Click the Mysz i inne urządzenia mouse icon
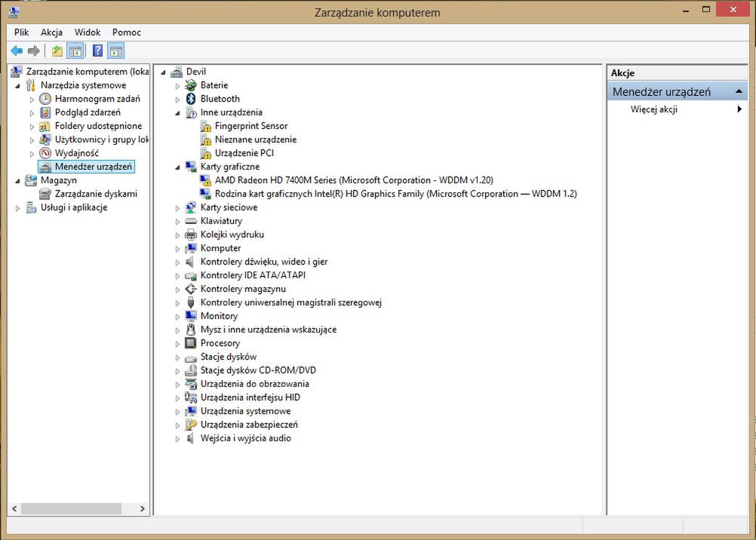Screen dimensions: 756x540 click(191, 330)
